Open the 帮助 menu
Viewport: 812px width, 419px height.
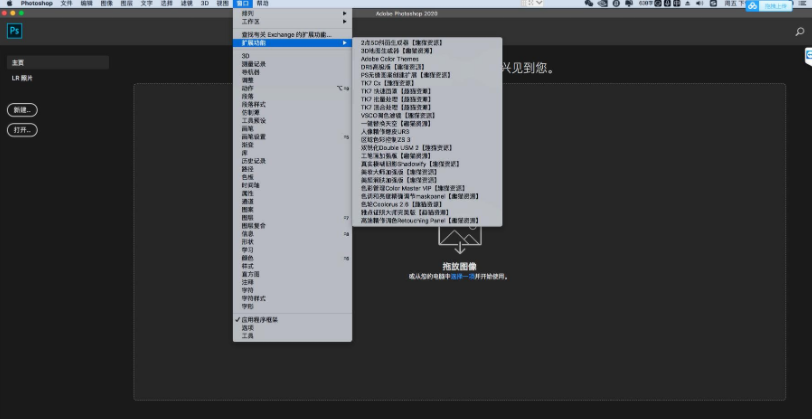(x=263, y=3)
